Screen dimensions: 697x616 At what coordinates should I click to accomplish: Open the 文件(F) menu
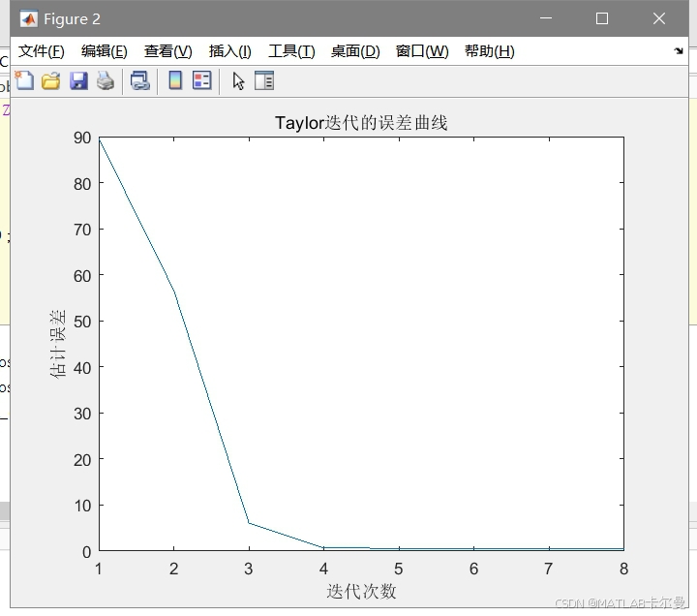[x=42, y=51]
